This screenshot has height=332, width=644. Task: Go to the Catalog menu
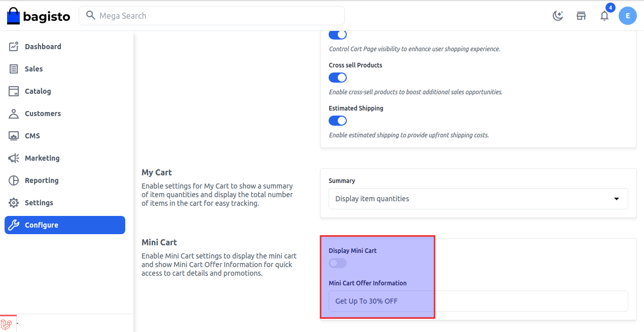pyautogui.click(x=38, y=91)
